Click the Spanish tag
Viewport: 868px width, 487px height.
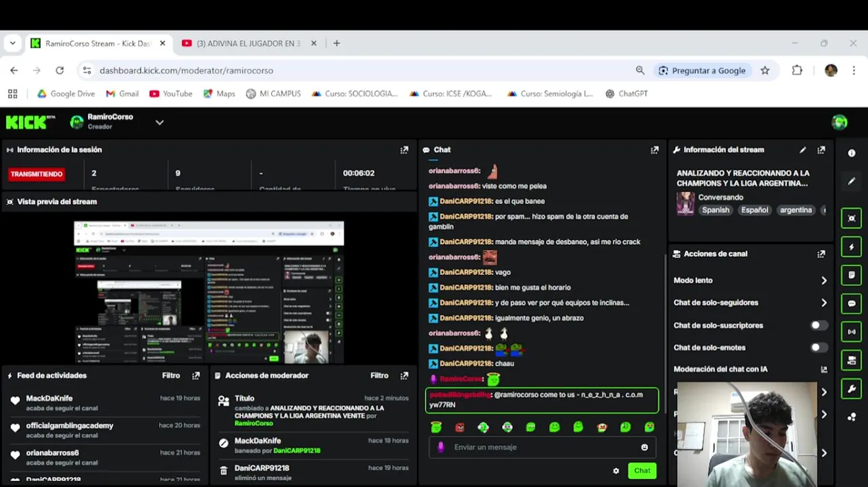pyautogui.click(x=716, y=210)
